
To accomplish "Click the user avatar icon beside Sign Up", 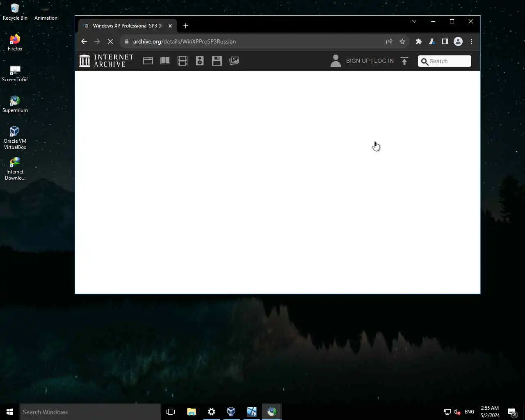I will pyautogui.click(x=336, y=61).
